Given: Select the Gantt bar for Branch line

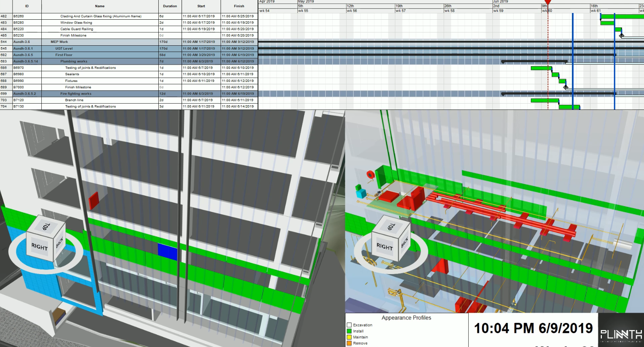Looking at the screenshot, I should click(545, 100).
